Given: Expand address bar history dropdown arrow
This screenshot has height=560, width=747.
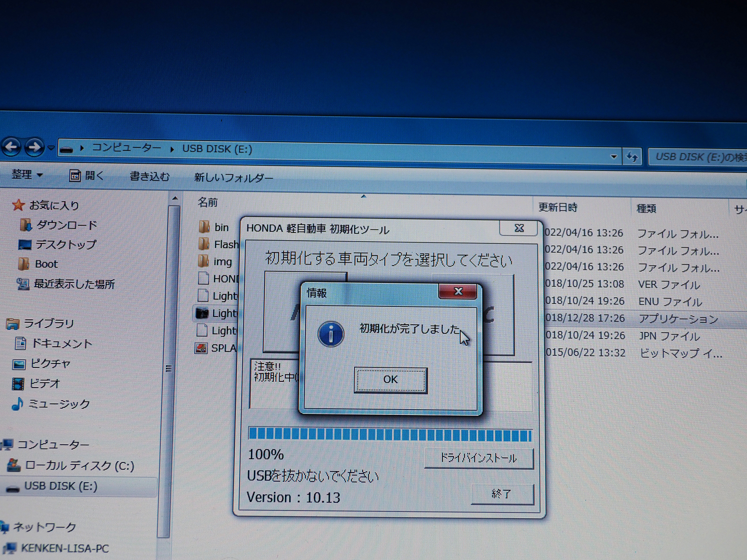Looking at the screenshot, I should pos(613,157).
